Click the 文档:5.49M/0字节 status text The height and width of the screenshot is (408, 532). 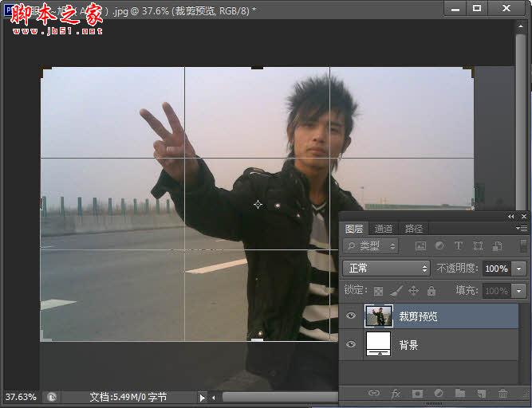pyautogui.click(x=128, y=397)
